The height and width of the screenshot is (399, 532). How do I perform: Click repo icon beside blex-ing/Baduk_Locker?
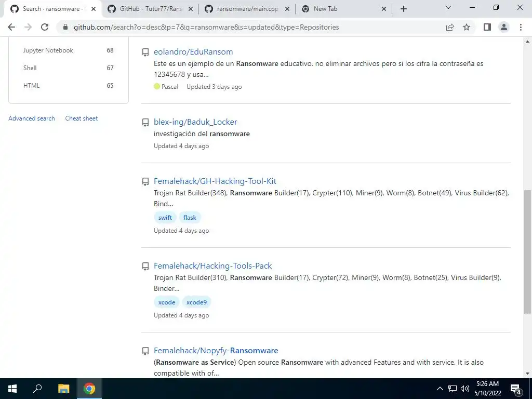[x=145, y=123]
